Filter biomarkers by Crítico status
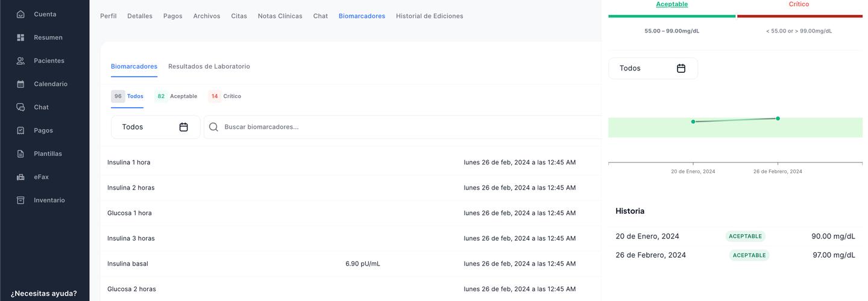Screen dimensions: 868x301 225,96
